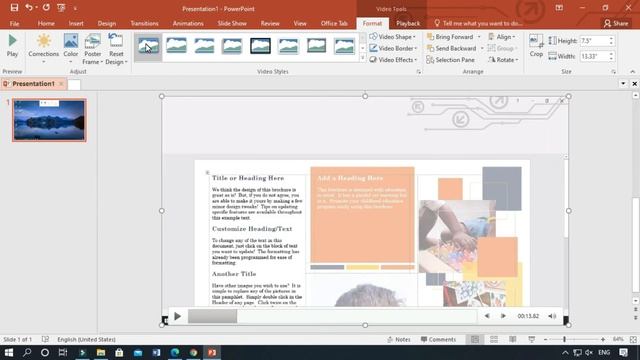Switch to the Insert tab

[x=76, y=23]
